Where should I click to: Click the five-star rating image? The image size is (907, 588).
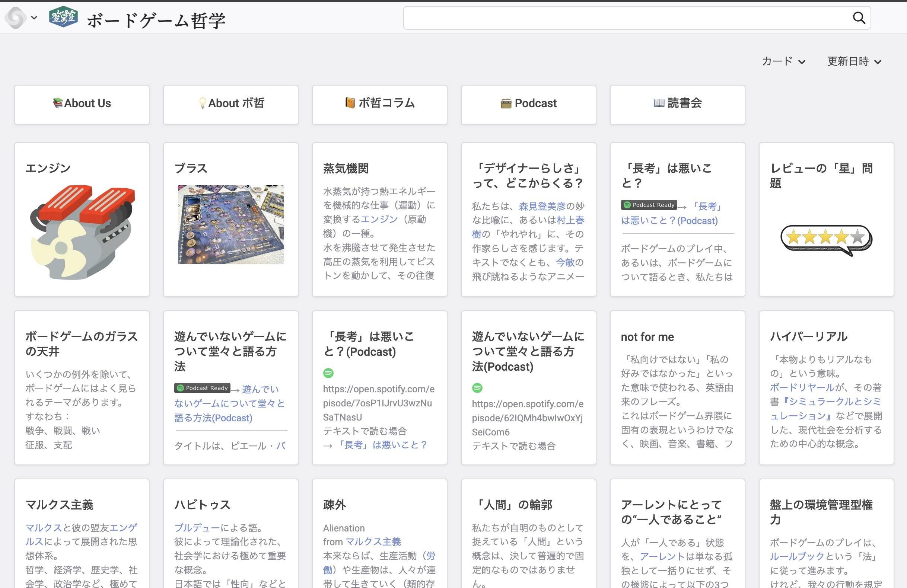[x=826, y=239]
